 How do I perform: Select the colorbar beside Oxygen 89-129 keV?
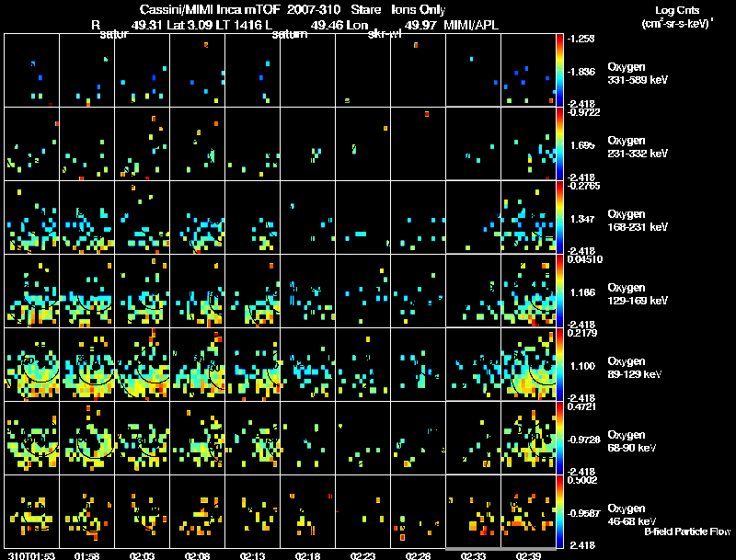[559, 364]
